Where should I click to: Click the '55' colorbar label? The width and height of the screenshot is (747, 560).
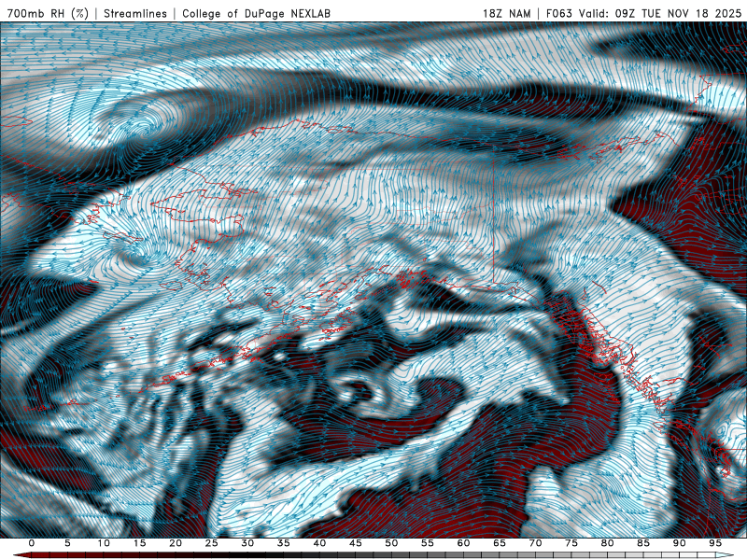point(428,543)
